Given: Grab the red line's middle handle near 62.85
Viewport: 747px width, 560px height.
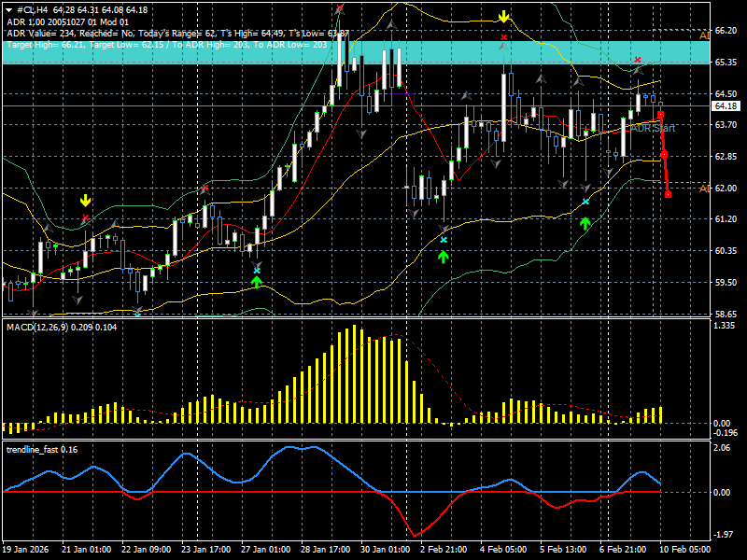Looking at the screenshot, I should [664, 155].
